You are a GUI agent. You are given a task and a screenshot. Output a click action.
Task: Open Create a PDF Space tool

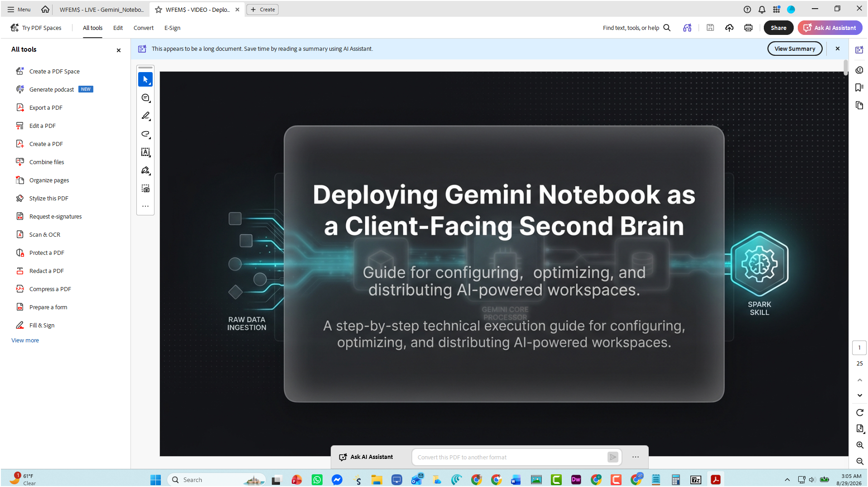coord(54,72)
